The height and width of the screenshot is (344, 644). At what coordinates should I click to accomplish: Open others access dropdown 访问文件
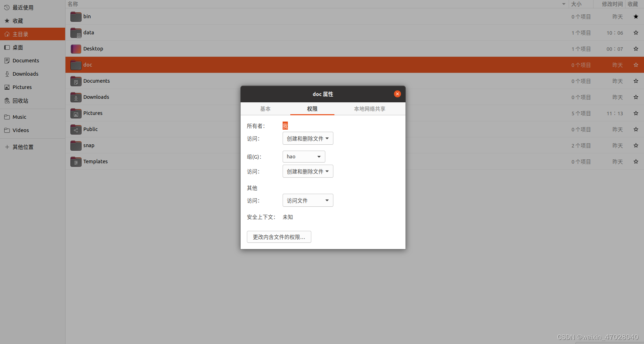point(308,200)
